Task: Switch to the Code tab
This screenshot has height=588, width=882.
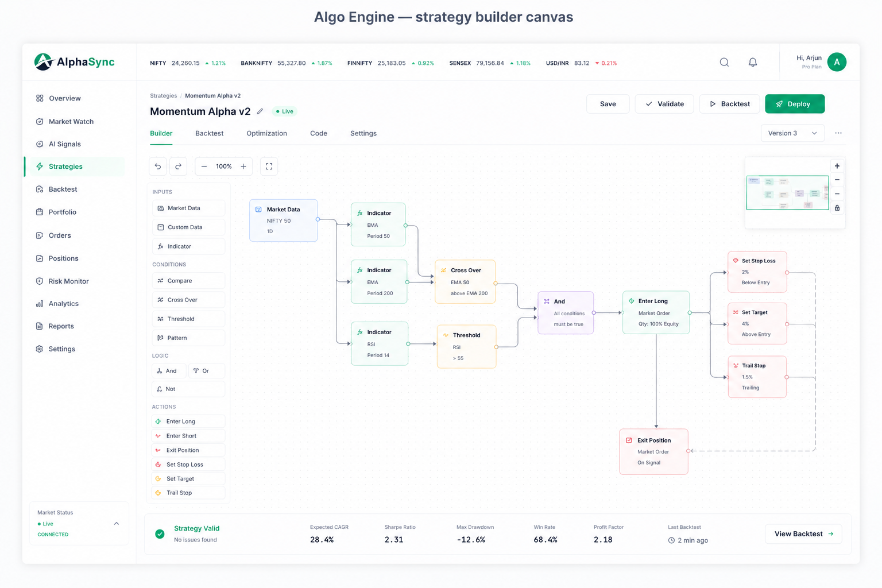Action: pos(319,133)
